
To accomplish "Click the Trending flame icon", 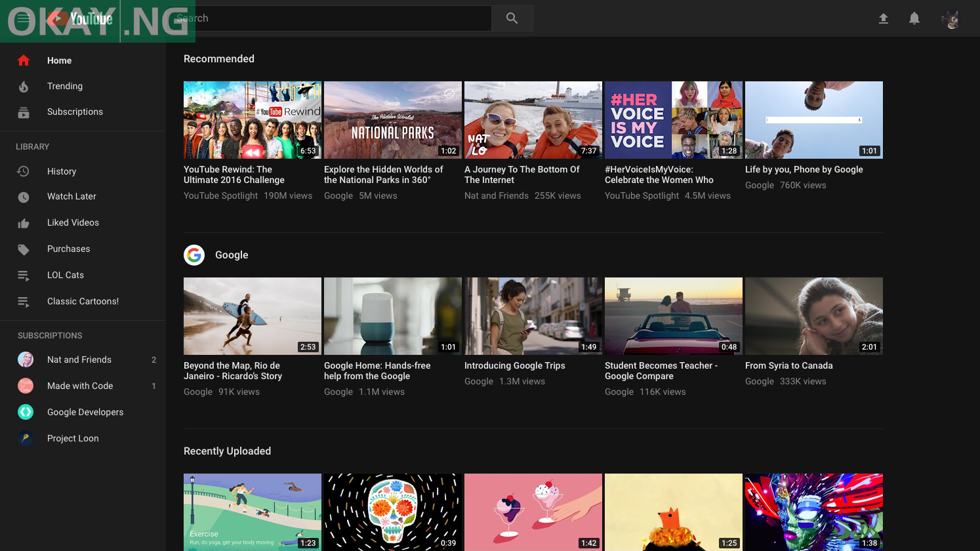I will point(24,87).
